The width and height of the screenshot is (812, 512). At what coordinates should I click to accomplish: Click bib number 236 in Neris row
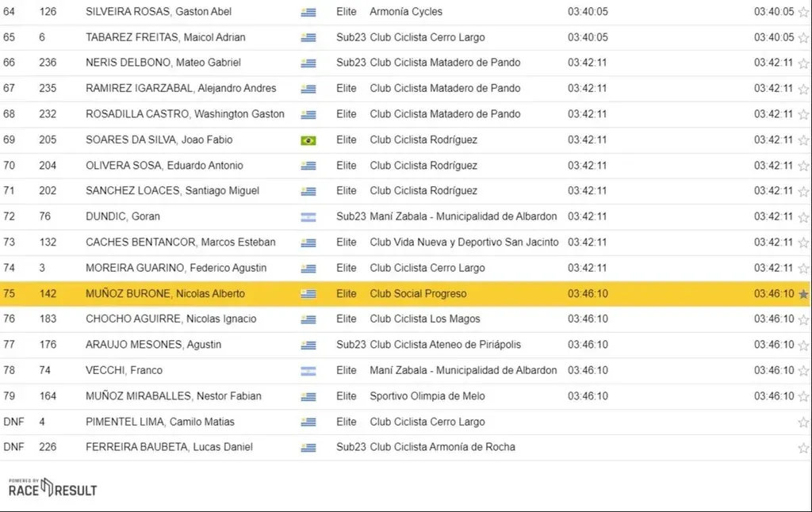[x=48, y=63]
